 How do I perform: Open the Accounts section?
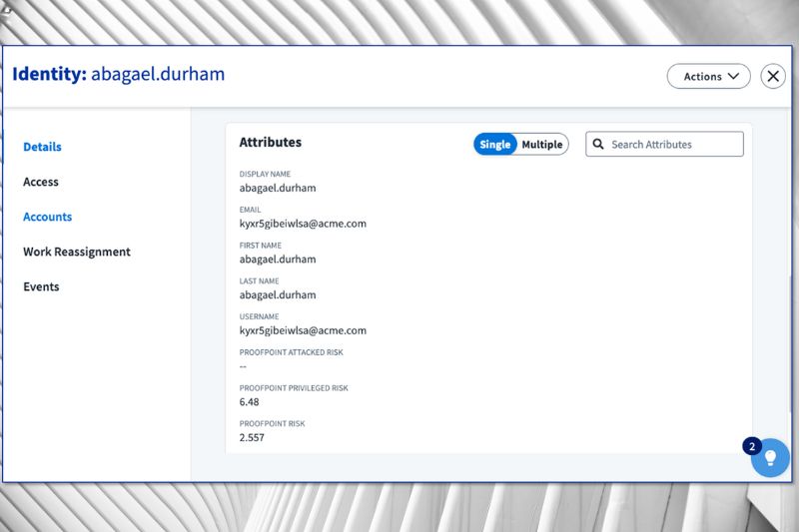(x=48, y=217)
